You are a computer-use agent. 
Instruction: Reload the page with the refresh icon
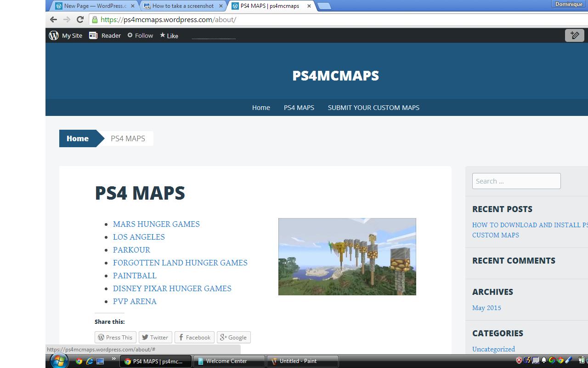point(80,19)
